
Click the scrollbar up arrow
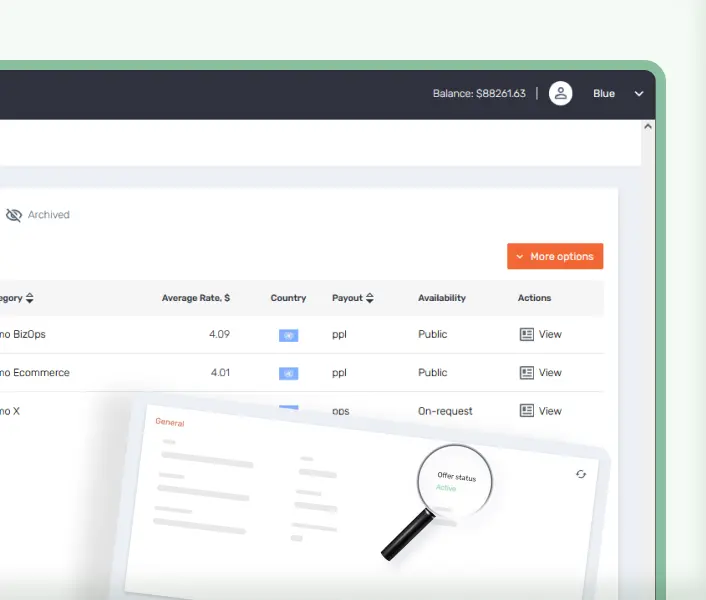648,127
